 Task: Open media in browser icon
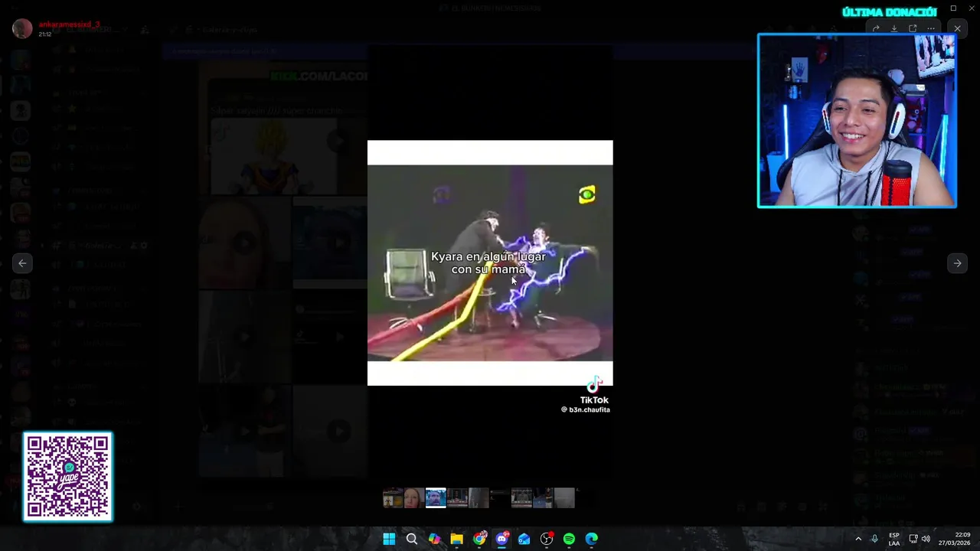pyautogui.click(x=913, y=29)
